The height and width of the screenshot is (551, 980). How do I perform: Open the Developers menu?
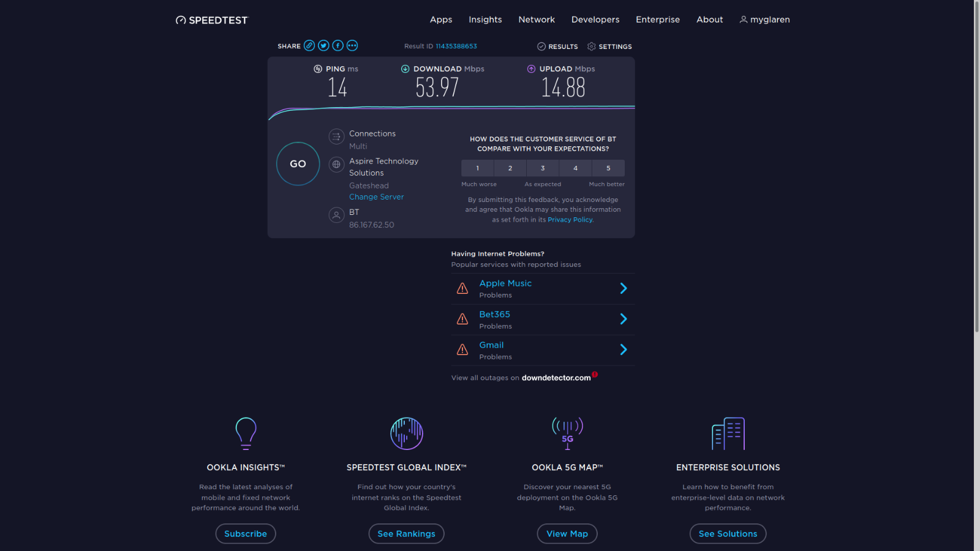click(x=595, y=20)
